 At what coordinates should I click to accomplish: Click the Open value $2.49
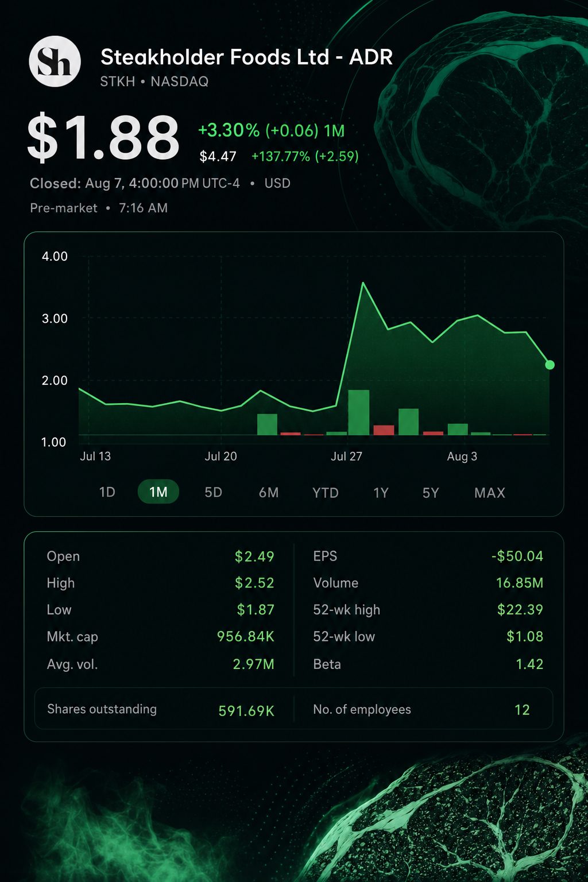point(254,556)
